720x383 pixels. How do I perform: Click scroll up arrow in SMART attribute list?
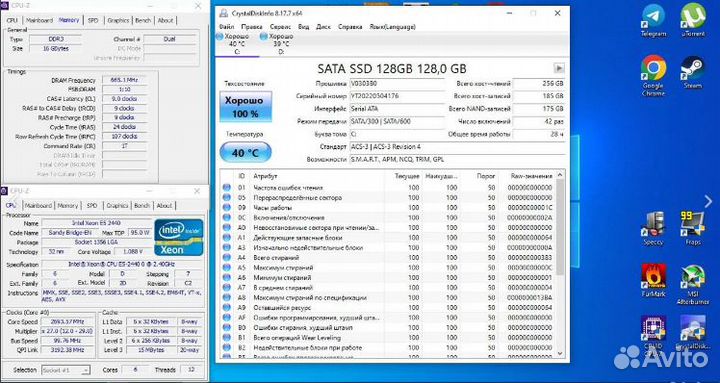click(560, 175)
